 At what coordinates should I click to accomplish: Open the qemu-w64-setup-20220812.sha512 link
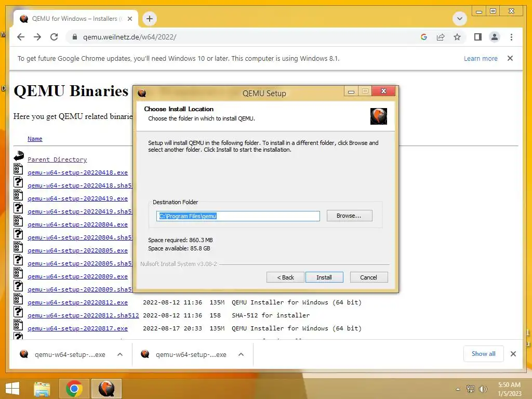(83, 315)
